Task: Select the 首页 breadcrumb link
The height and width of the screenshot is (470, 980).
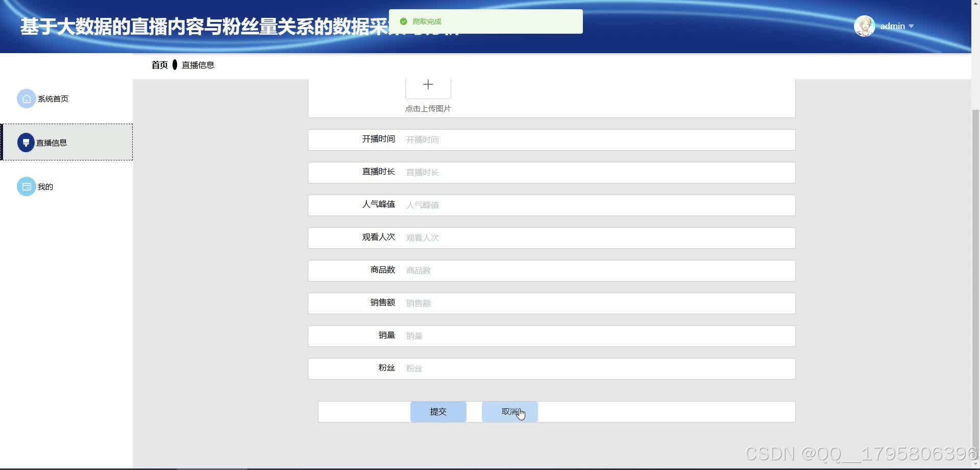Action: click(159, 65)
